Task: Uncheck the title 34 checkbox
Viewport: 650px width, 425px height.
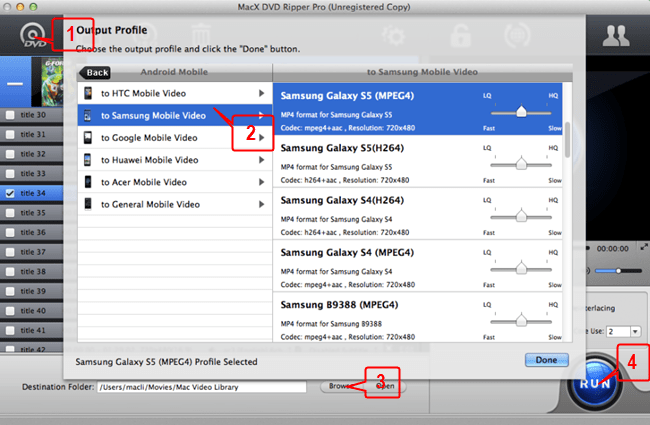Action: (x=10, y=193)
